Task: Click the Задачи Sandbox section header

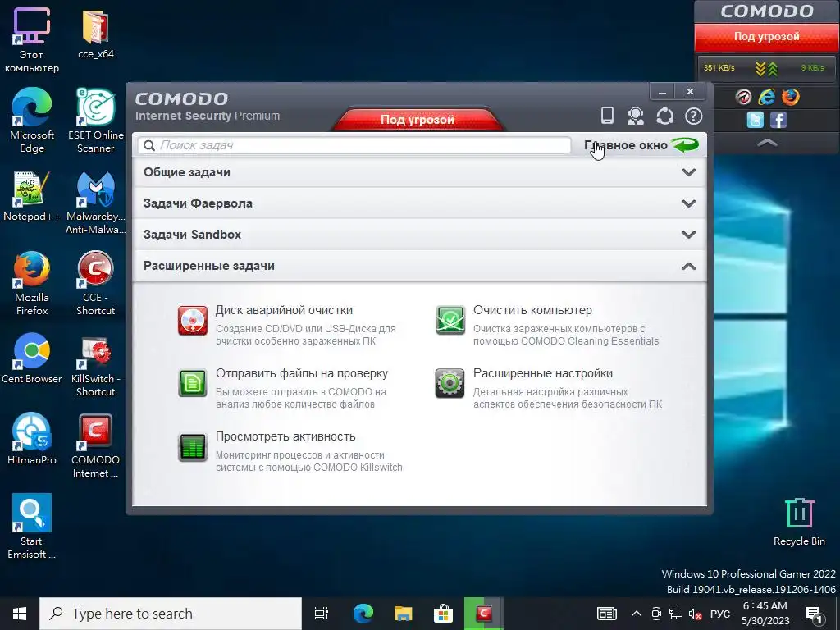Action: (419, 235)
